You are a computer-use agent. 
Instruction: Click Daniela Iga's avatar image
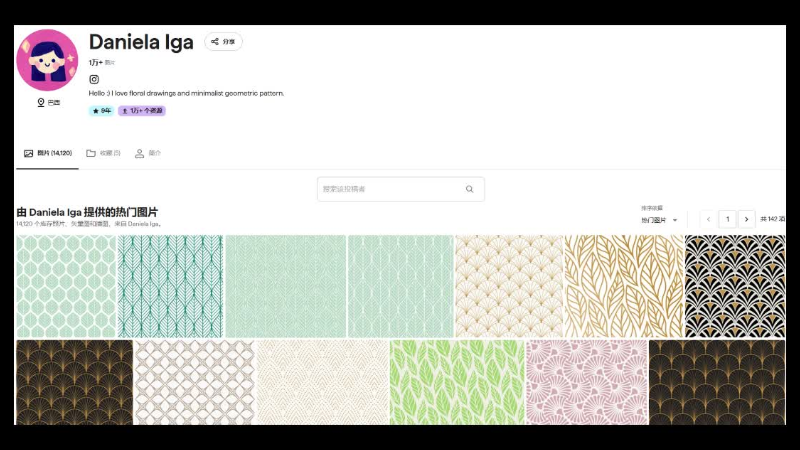pyautogui.click(x=47, y=60)
